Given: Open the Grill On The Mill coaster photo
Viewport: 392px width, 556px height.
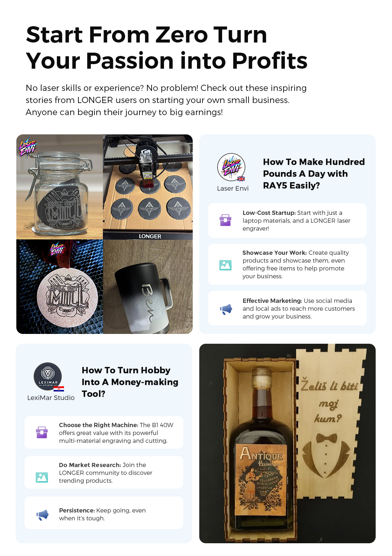Looking at the screenshot, I should click(59, 287).
